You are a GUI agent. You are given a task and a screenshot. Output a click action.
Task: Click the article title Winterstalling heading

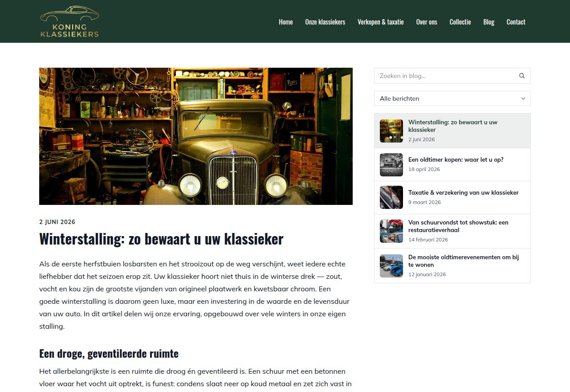pos(161,239)
